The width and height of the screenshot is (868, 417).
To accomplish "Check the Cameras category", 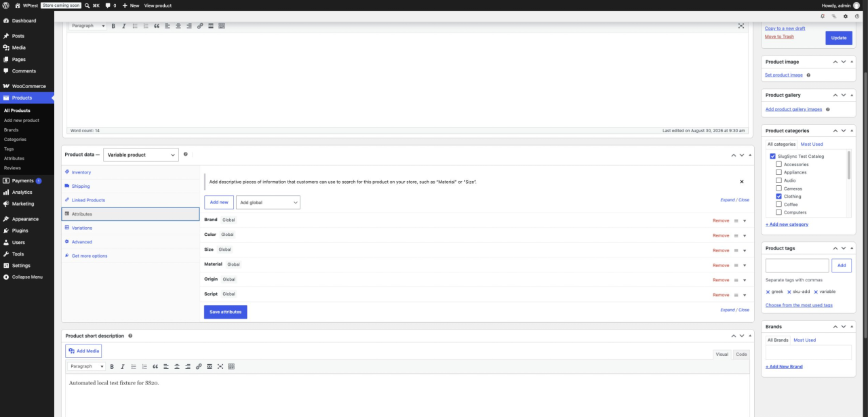I will pyautogui.click(x=778, y=188).
